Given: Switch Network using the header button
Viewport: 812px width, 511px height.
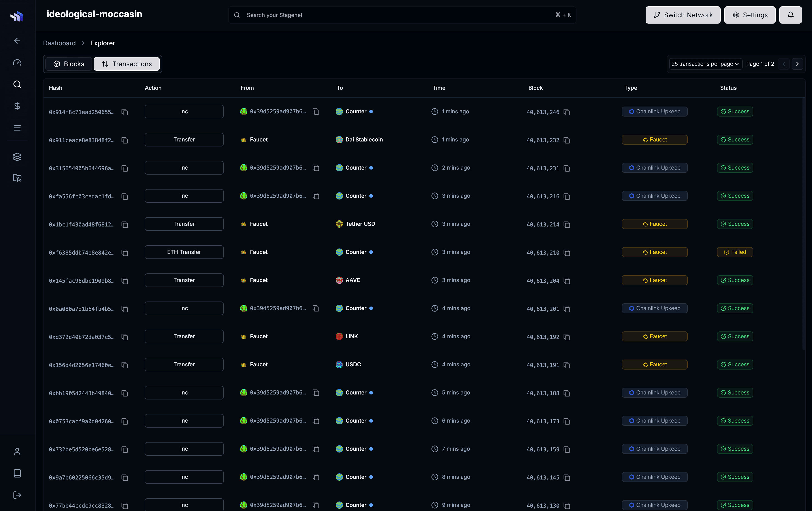Looking at the screenshot, I should pos(683,15).
